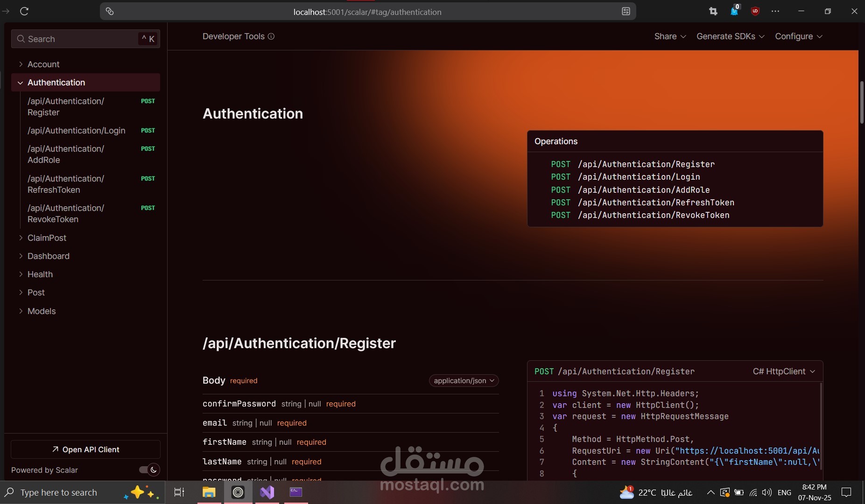Open the reader view icon in address bar

coord(626,12)
